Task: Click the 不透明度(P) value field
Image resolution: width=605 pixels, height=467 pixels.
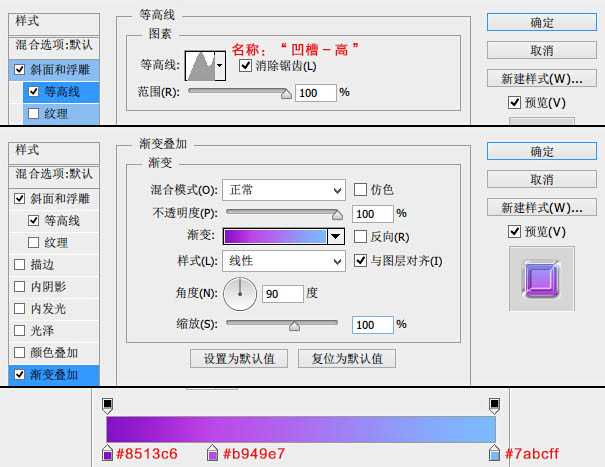Action: click(x=372, y=214)
